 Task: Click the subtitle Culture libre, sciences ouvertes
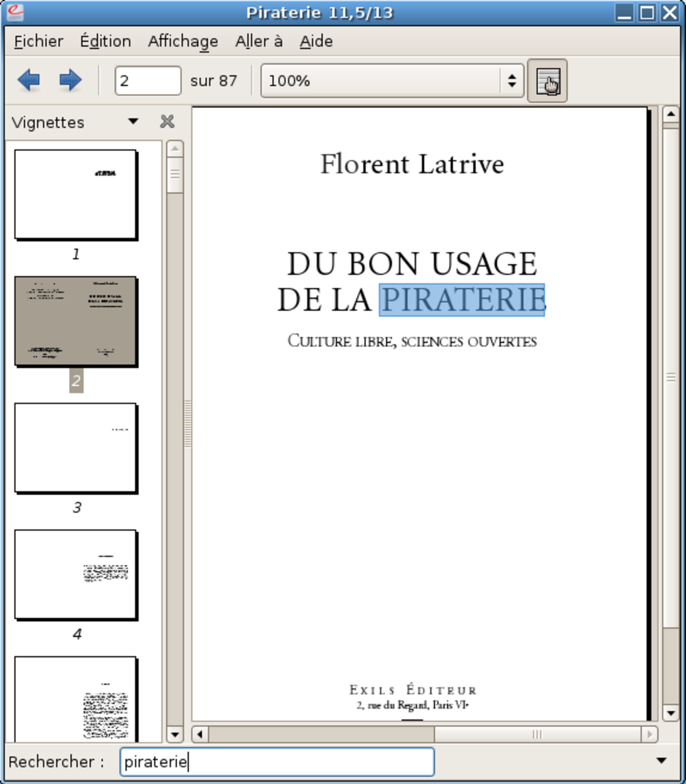coord(412,341)
